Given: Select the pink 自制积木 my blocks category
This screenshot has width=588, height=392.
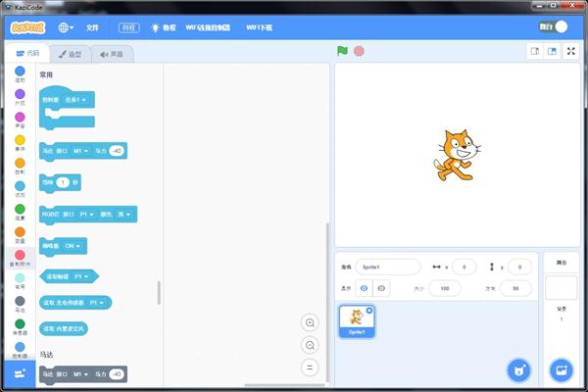Looking at the screenshot, I should click(20, 258).
